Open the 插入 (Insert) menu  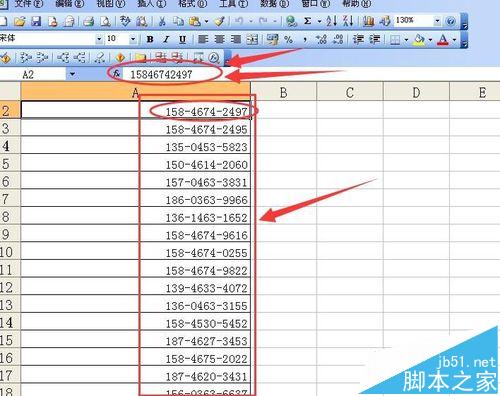(x=152, y=3)
